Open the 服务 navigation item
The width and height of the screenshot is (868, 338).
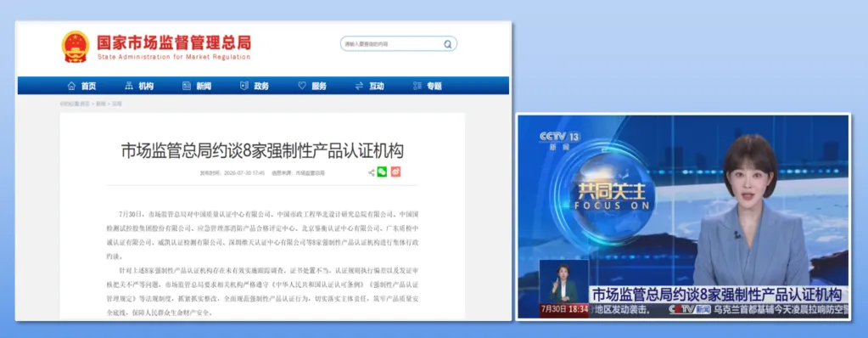click(x=312, y=86)
